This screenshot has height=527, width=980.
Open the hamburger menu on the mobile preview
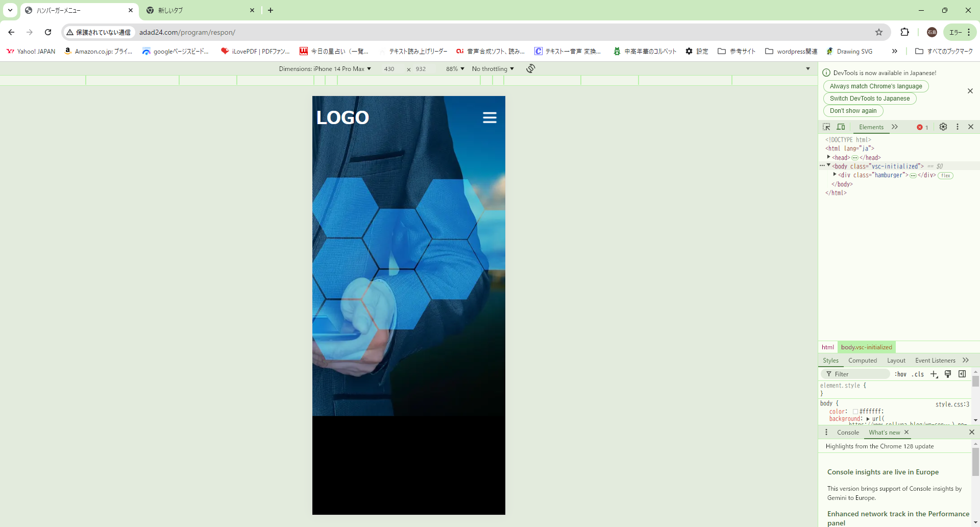pyautogui.click(x=489, y=118)
